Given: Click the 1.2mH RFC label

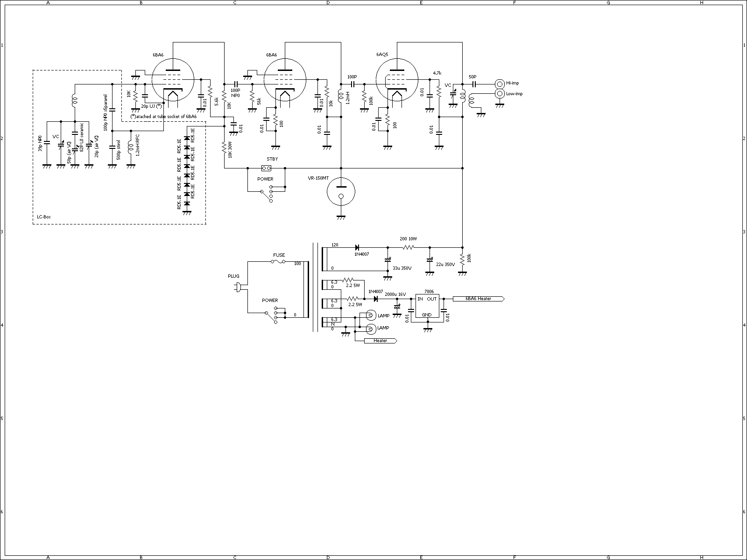Looking at the screenshot, I should click(137, 145).
